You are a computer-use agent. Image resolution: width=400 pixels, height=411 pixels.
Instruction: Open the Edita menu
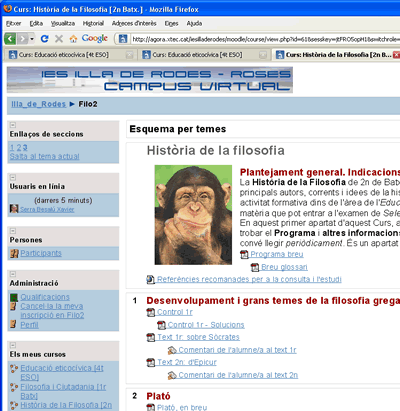[36, 23]
